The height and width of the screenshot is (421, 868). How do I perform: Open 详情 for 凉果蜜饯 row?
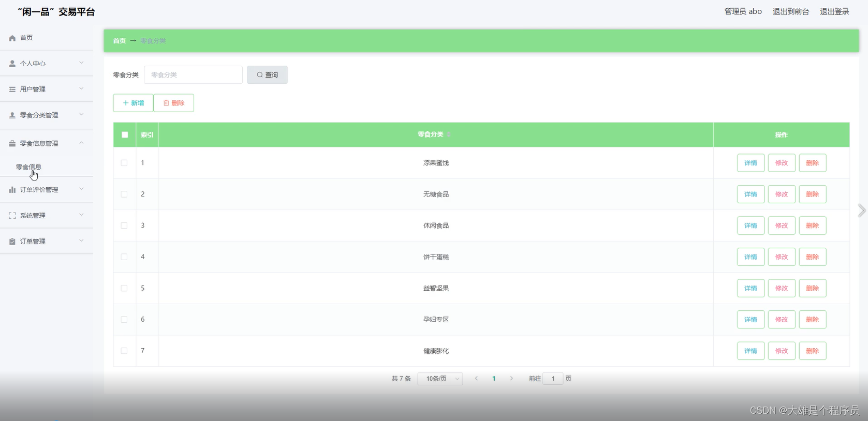(x=751, y=163)
